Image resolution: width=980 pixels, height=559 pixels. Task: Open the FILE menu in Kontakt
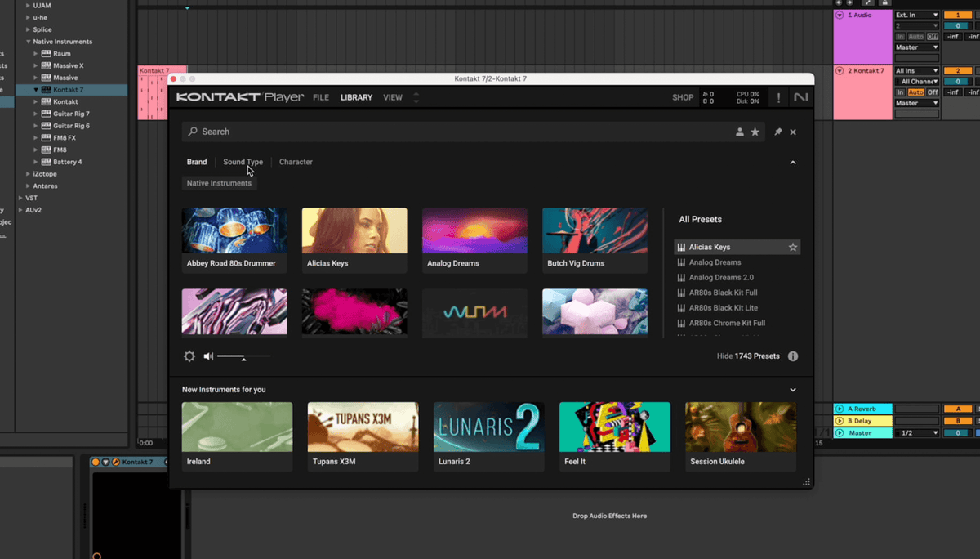click(321, 97)
